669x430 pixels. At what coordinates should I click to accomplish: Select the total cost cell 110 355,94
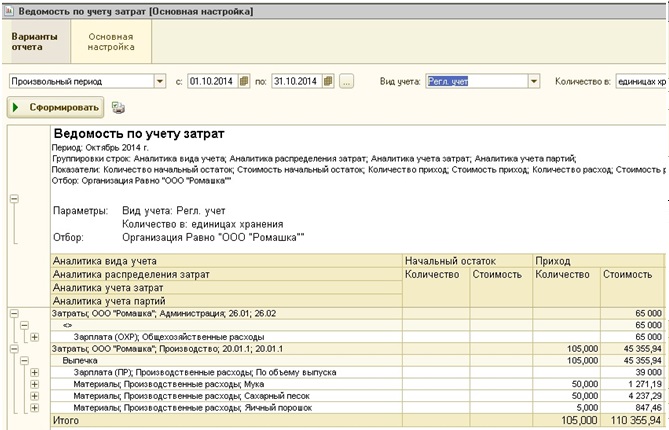(632, 421)
